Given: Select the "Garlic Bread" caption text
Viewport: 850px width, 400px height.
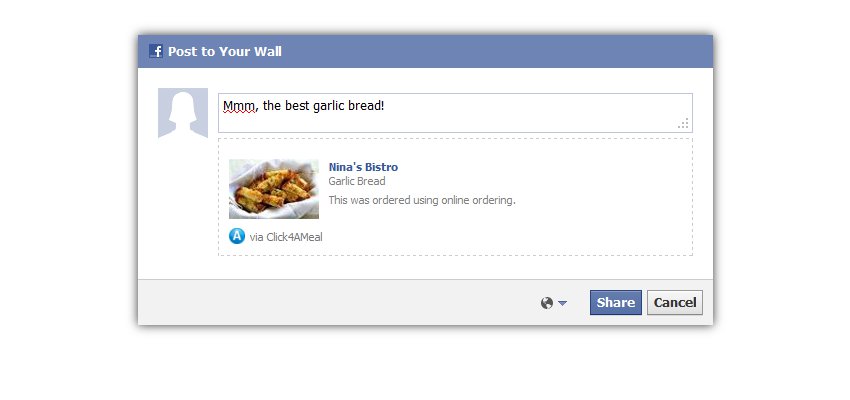Looking at the screenshot, I should pyautogui.click(x=357, y=182).
